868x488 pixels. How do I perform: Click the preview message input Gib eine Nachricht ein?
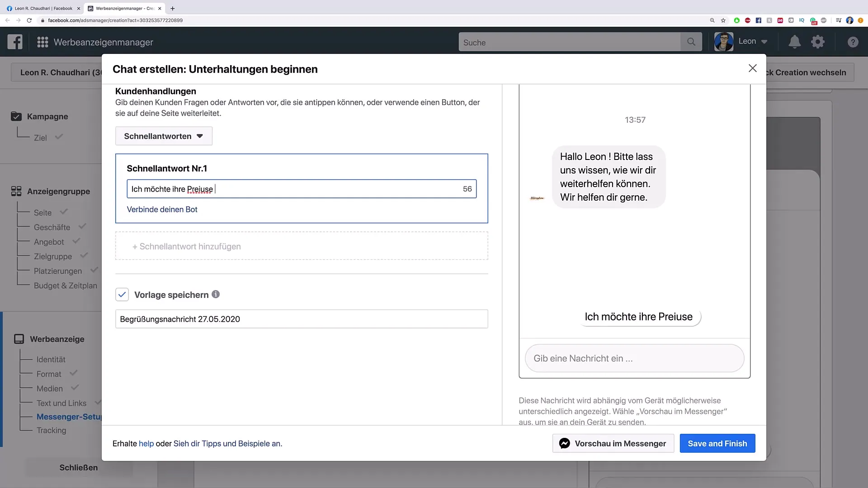tap(634, 358)
